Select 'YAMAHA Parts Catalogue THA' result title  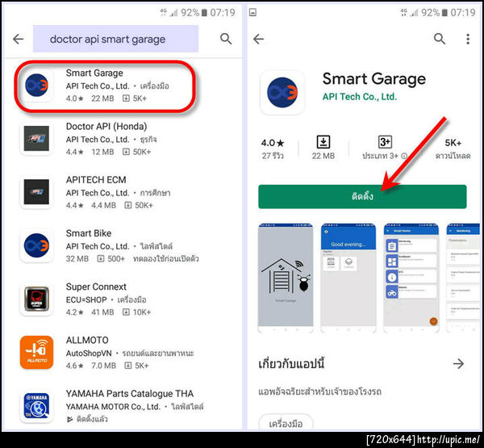point(130,394)
